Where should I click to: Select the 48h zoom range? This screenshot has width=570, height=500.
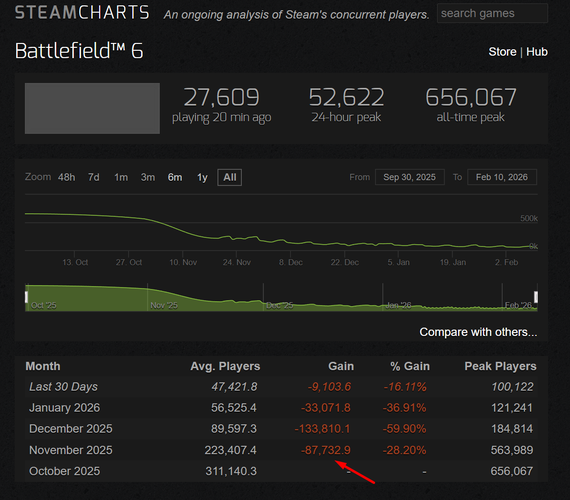pos(67,177)
